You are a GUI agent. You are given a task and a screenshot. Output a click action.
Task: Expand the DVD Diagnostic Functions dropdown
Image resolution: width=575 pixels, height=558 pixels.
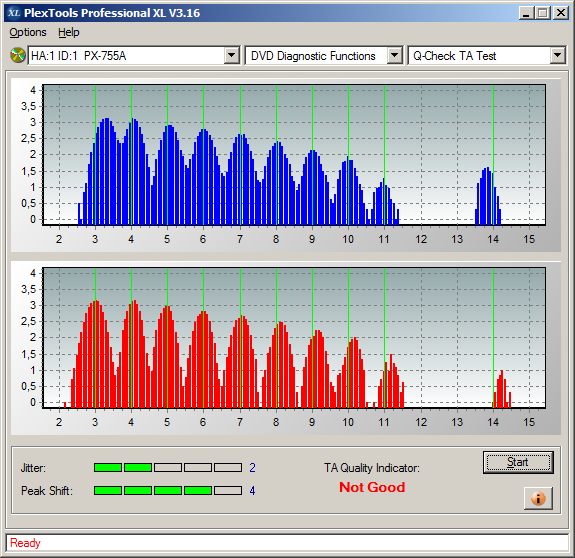coord(395,56)
